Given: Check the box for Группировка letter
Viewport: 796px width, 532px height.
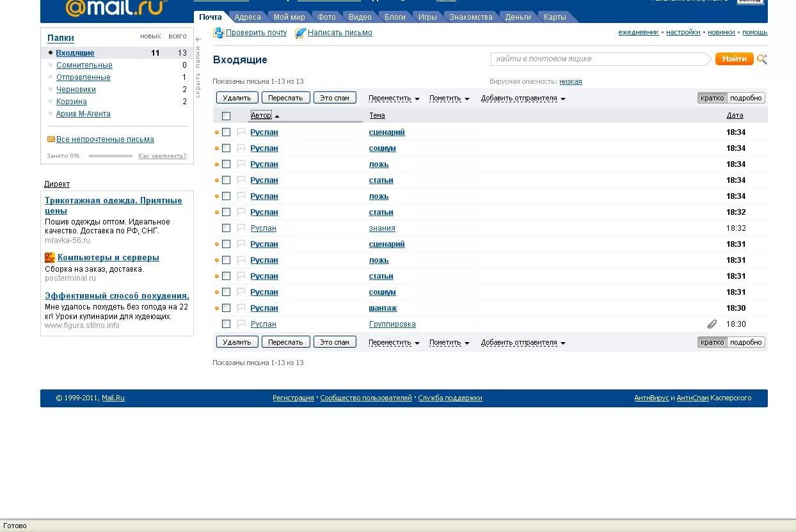Looking at the screenshot, I should (226, 324).
